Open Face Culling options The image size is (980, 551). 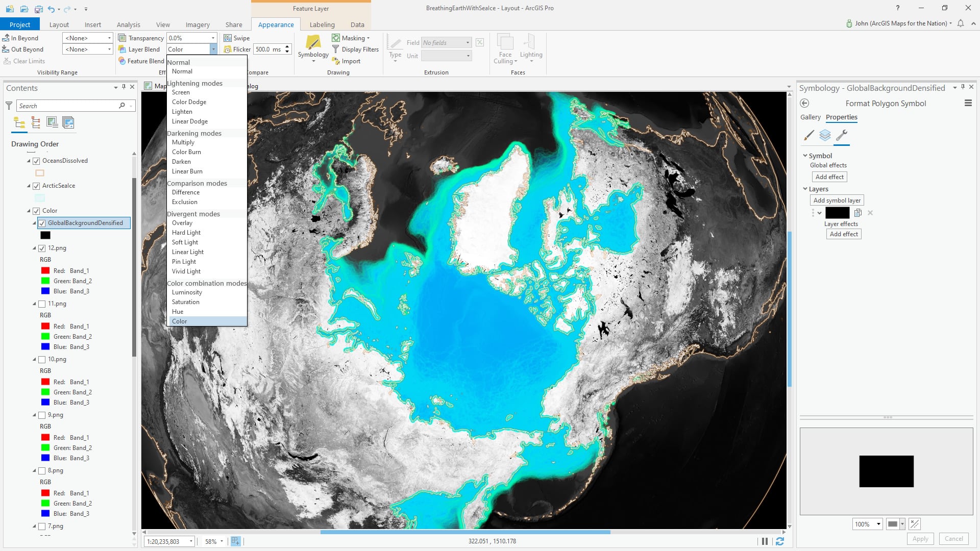[x=505, y=49]
